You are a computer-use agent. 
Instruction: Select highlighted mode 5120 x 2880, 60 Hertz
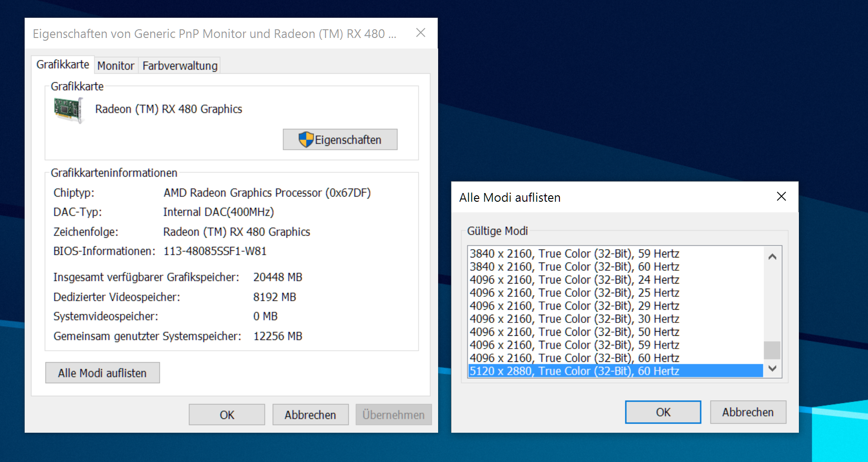tap(615, 371)
